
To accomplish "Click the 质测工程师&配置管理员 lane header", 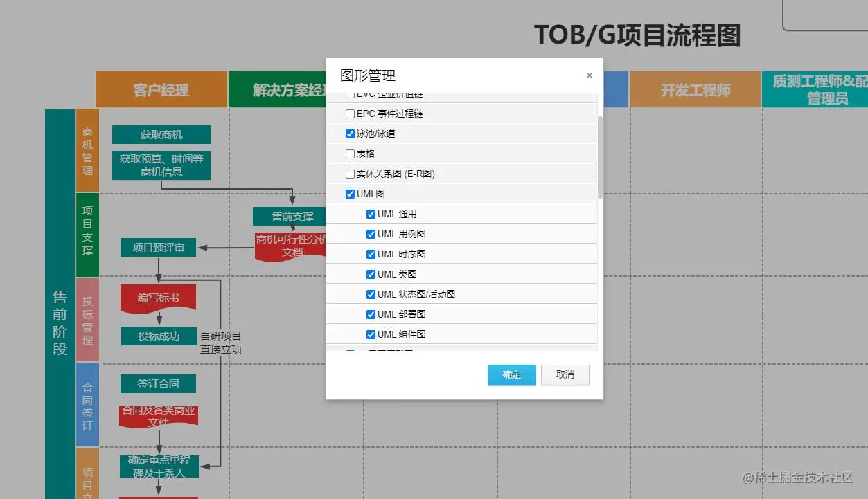I will tap(815, 90).
